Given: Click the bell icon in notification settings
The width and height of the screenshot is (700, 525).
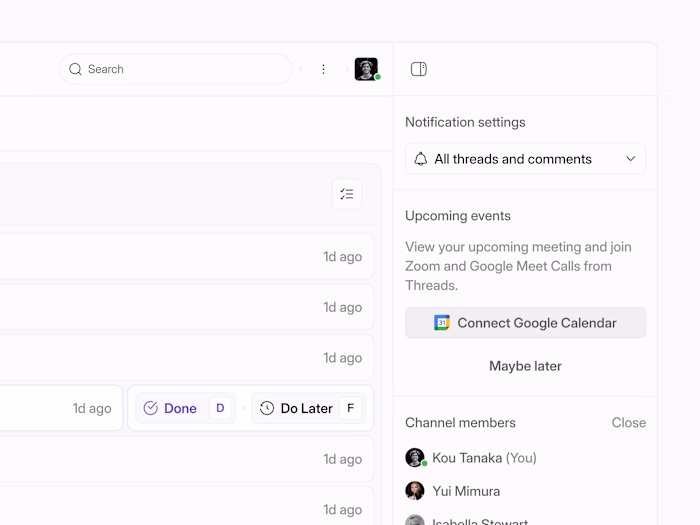Looking at the screenshot, I should (421, 159).
